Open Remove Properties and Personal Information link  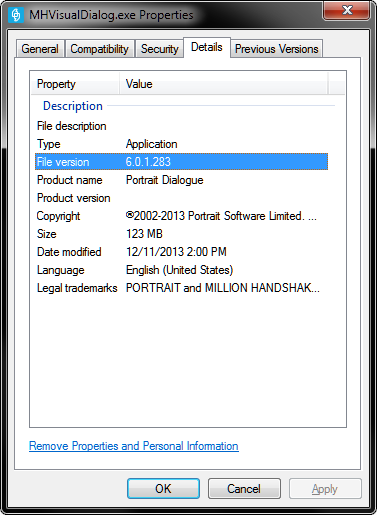(x=134, y=446)
